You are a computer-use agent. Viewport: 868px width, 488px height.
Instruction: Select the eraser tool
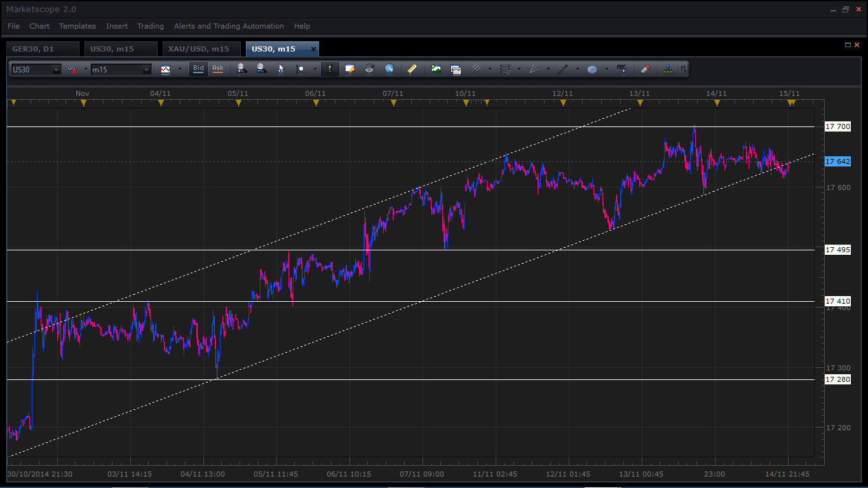[646, 69]
